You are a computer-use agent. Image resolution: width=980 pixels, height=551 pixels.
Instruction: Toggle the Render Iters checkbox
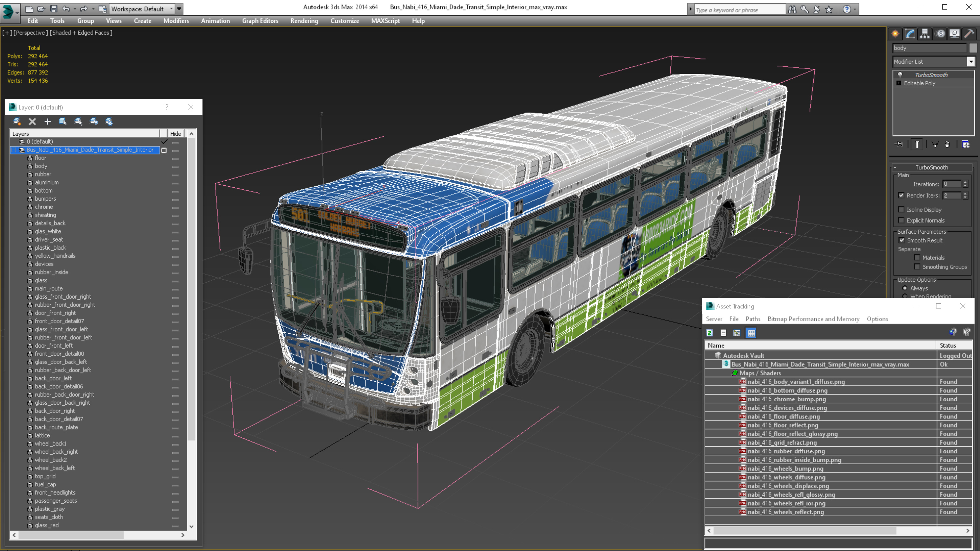click(x=901, y=195)
